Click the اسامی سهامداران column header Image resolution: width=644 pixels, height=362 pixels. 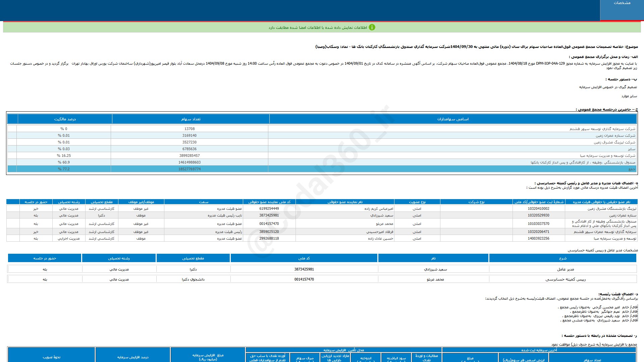click(453, 119)
